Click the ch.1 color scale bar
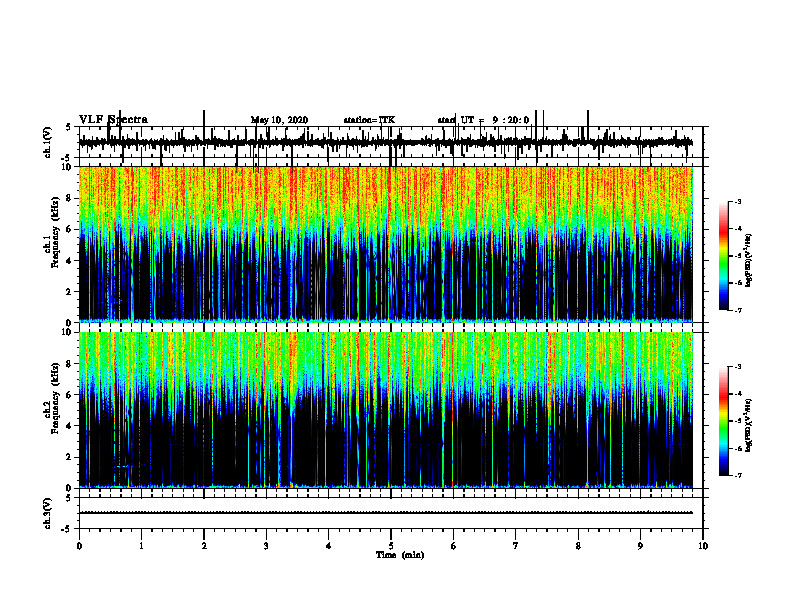The height and width of the screenshot is (612, 792). coord(724,256)
